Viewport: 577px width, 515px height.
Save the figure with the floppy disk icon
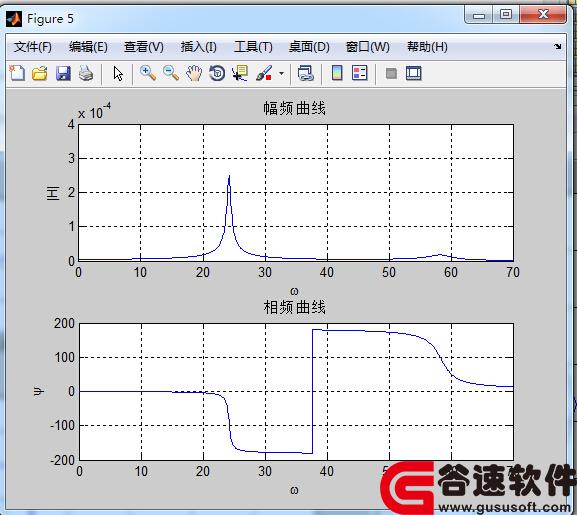click(x=63, y=73)
